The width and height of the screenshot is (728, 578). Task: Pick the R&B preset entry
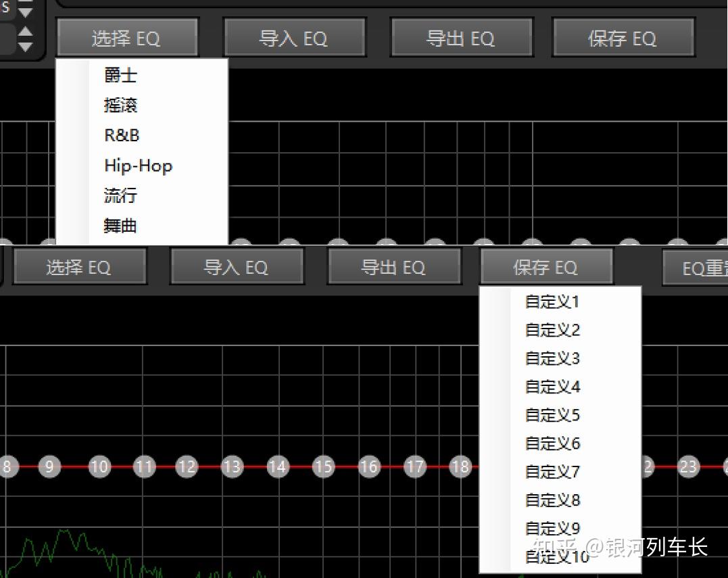(122, 135)
